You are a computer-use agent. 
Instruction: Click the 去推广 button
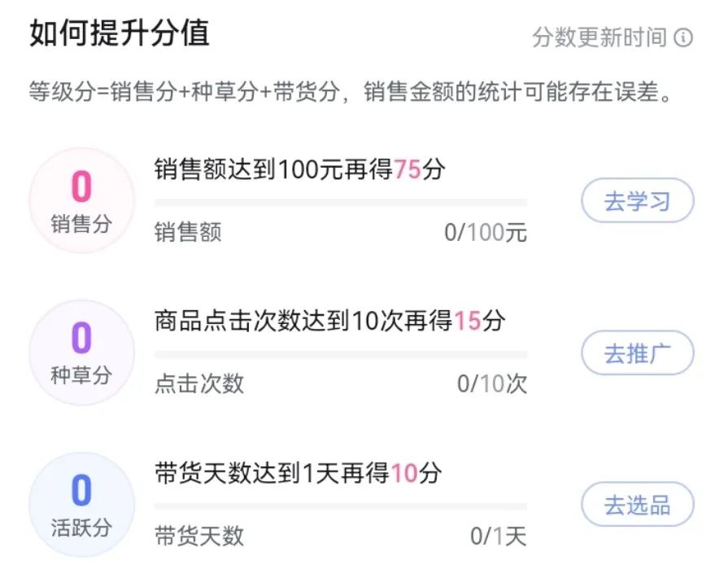click(637, 353)
